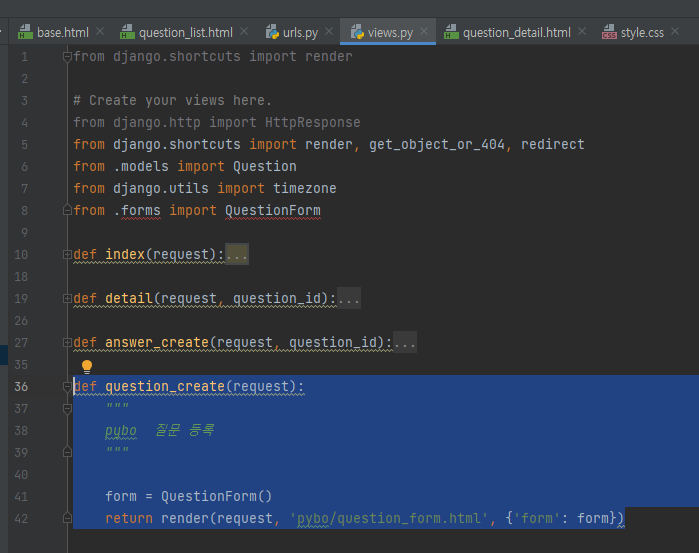Collapse the imports fold at line 1
Viewport: 699px width, 553px height.
67,57
